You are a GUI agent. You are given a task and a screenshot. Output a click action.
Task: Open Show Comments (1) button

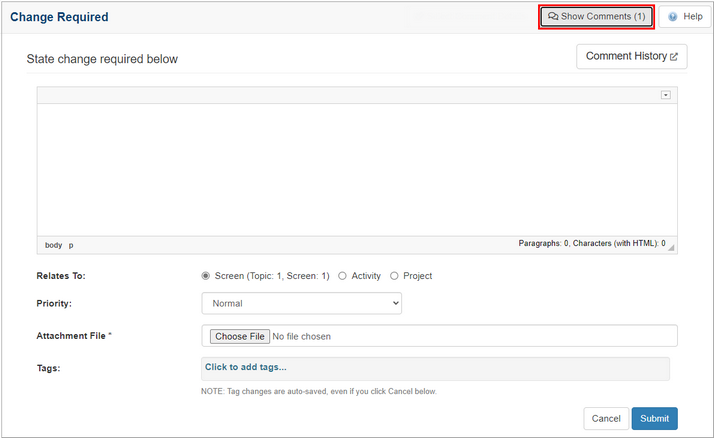point(596,17)
